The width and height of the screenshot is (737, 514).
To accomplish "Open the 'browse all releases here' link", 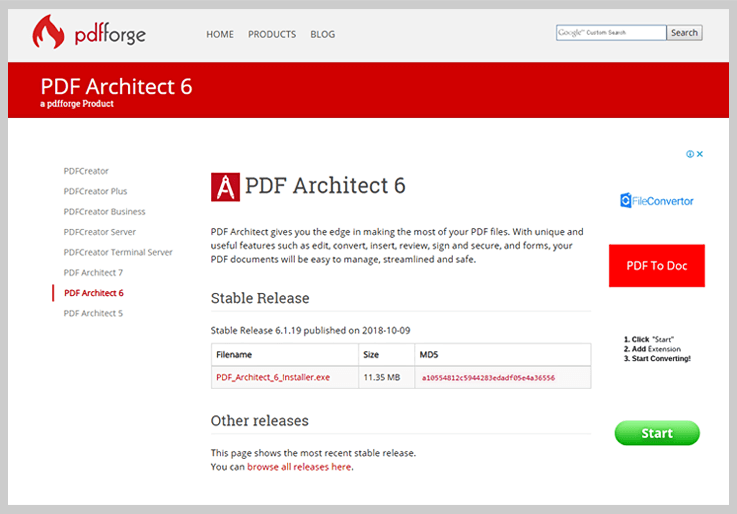I will click(299, 467).
